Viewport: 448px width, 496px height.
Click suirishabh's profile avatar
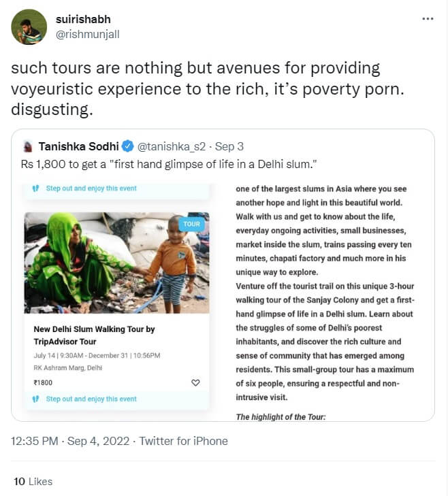coord(29,27)
